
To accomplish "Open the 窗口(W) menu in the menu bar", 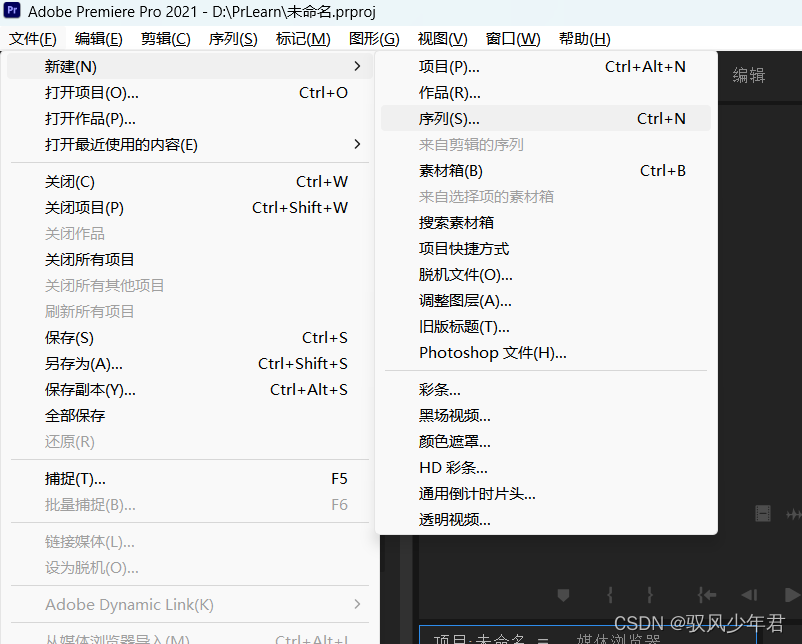I will (x=513, y=39).
